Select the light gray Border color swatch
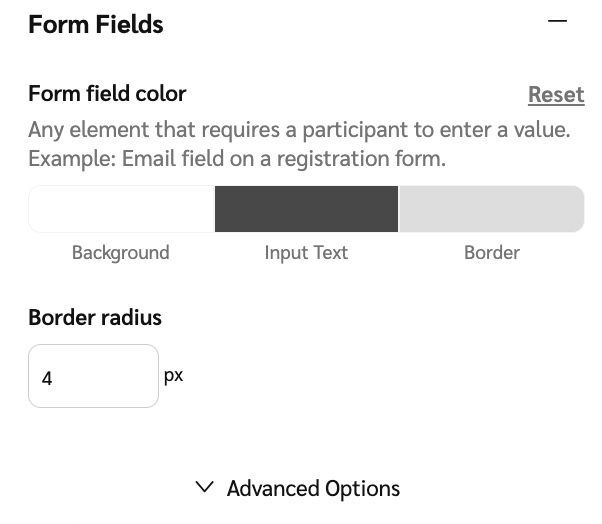This screenshot has height=524, width=602. [x=491, y=209]
